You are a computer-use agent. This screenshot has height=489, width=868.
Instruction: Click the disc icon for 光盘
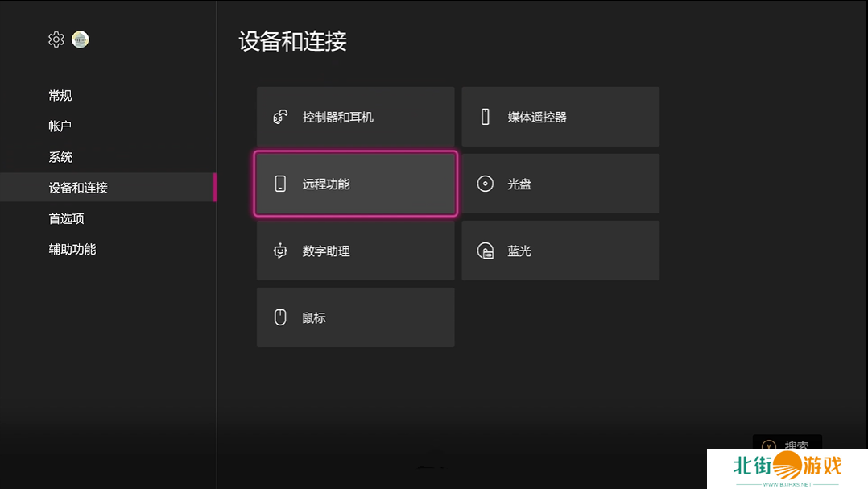485,184
